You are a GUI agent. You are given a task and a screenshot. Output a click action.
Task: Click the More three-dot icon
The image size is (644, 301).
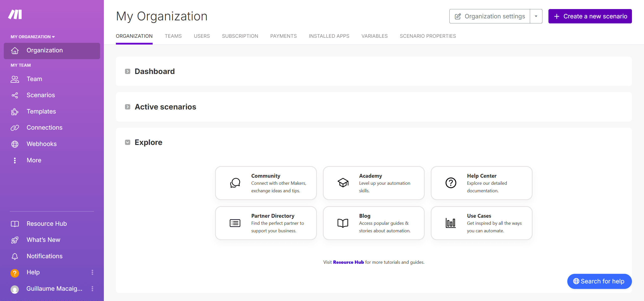(x=15, y=160)
